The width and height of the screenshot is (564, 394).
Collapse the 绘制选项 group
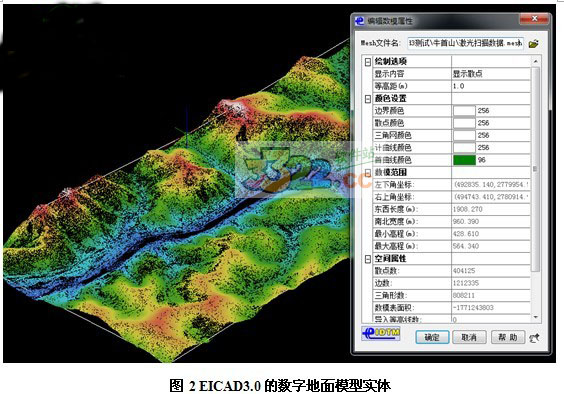pyautogui.click(x=368, y=62)
